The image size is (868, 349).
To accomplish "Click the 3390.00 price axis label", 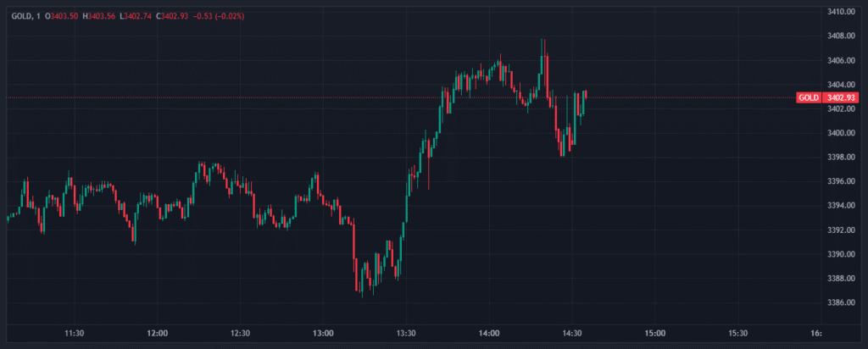I will [x=841, y=254].
